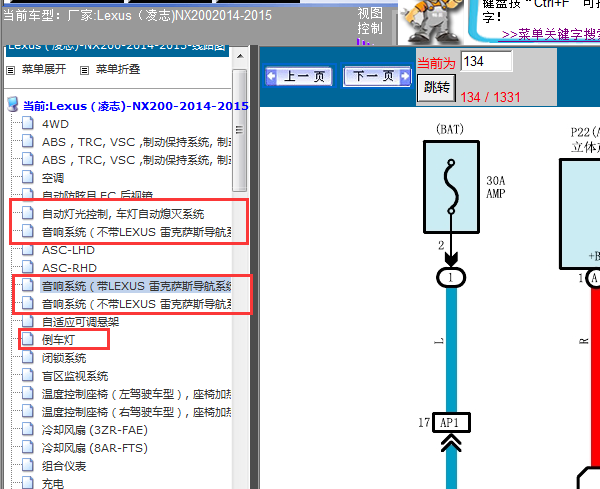
Task: Click the scroll-up arrow of tree panel
Action: (x=240, y=57)
